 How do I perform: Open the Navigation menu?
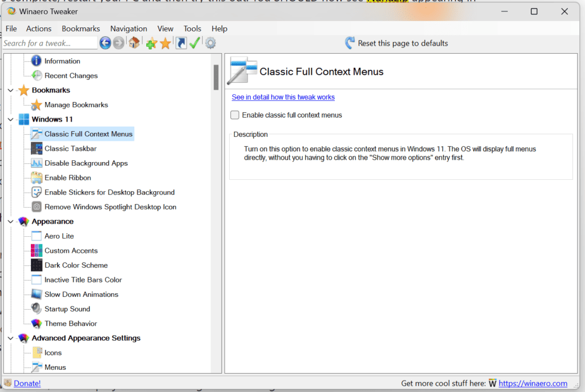click(129, 29)
